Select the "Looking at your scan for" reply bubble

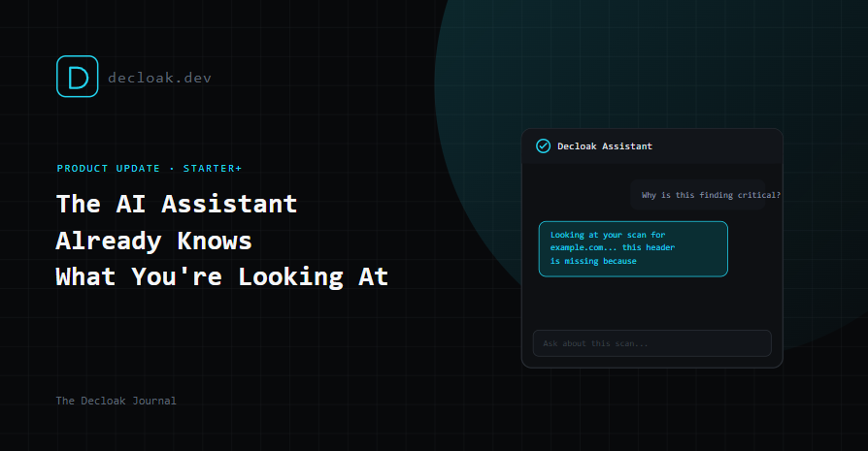pos(633,248)
